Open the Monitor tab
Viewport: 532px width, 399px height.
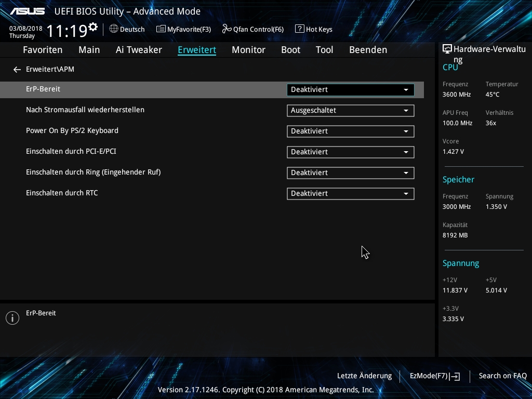pos(249,50)
